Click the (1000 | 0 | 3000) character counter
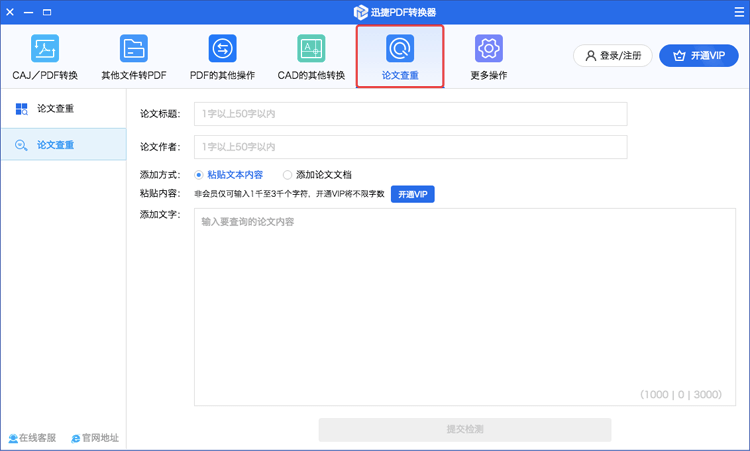This screenshot has width=750, height=451. point(681,395)
